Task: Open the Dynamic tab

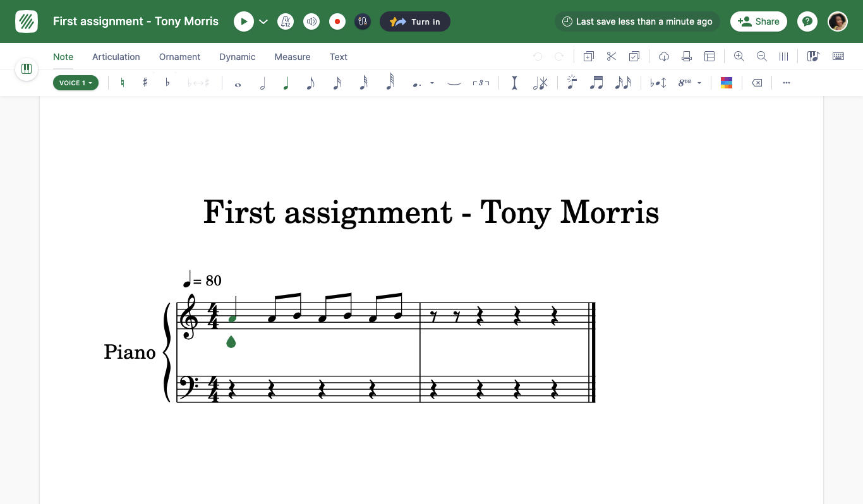Action: [x=237, y=57]
